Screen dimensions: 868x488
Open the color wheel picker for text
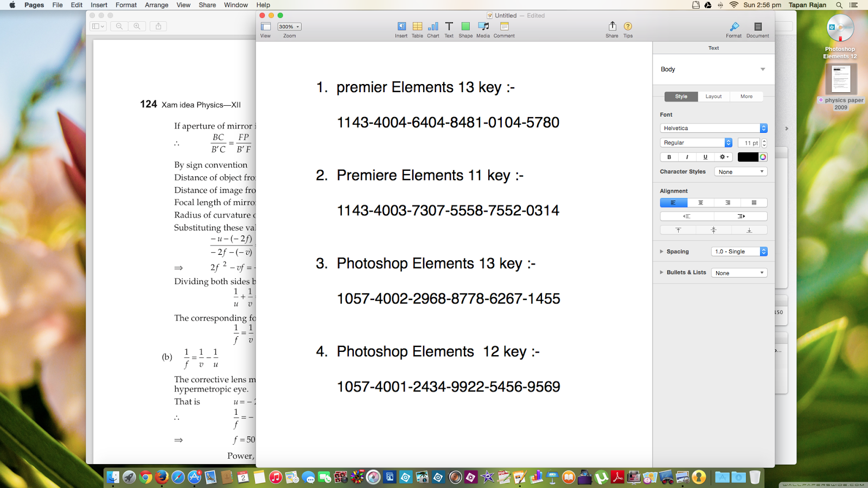click(x=763, y=157)
